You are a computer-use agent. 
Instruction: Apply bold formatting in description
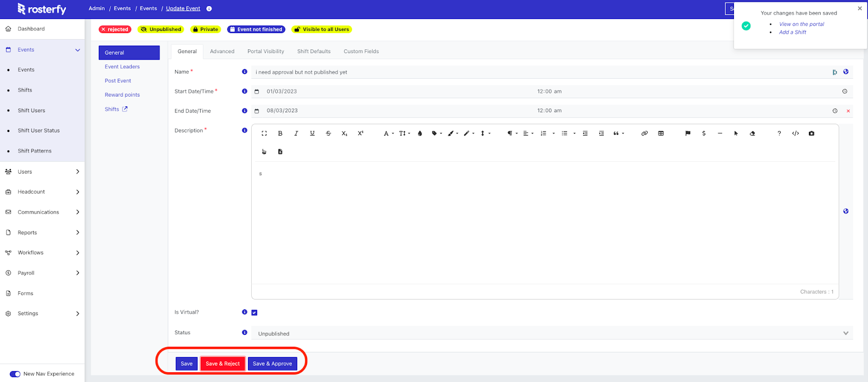pos(280,133)
